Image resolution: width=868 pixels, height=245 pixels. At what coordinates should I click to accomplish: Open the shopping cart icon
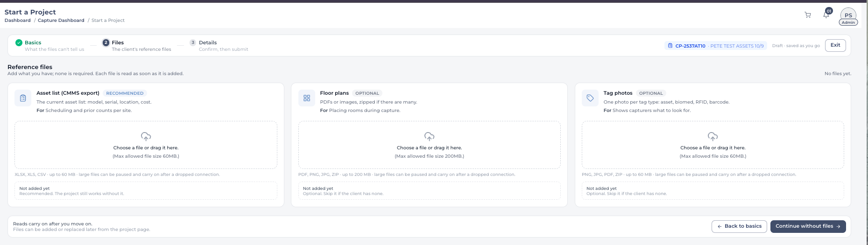808,15
